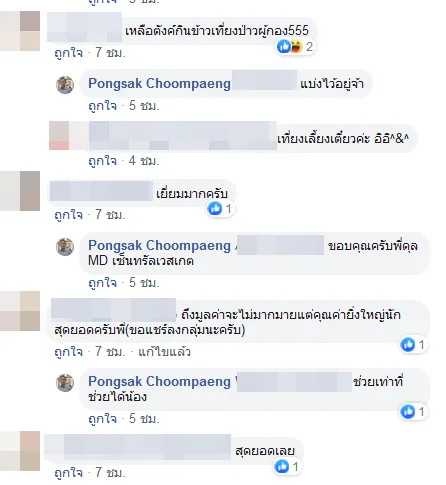Open Pongsak Choompaeng name on แบ่งไว้อยู่จ้า reply
The image size is (446, 485).
click(159, 84)
